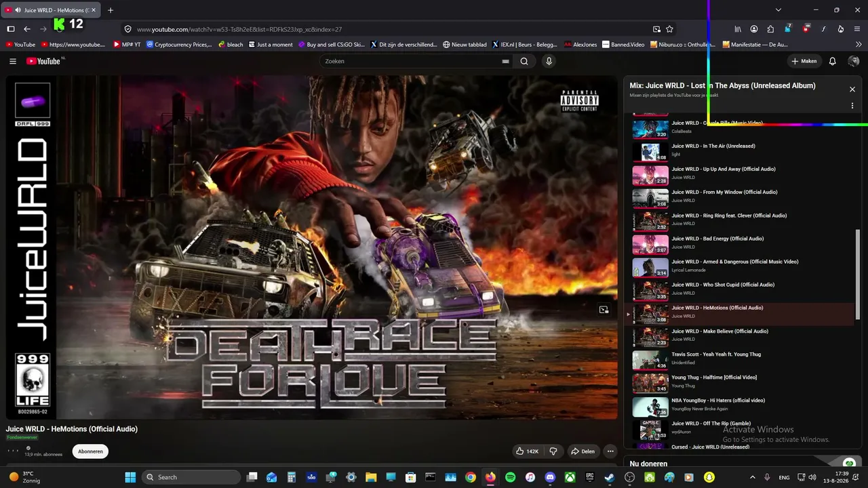Go to the YouTube home logo

[45, 61]
